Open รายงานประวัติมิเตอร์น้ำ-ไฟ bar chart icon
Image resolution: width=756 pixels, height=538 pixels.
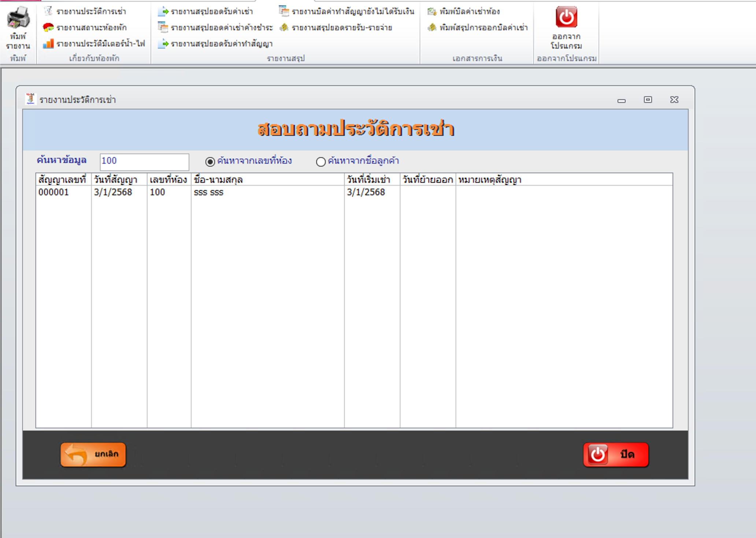(48, 44)
